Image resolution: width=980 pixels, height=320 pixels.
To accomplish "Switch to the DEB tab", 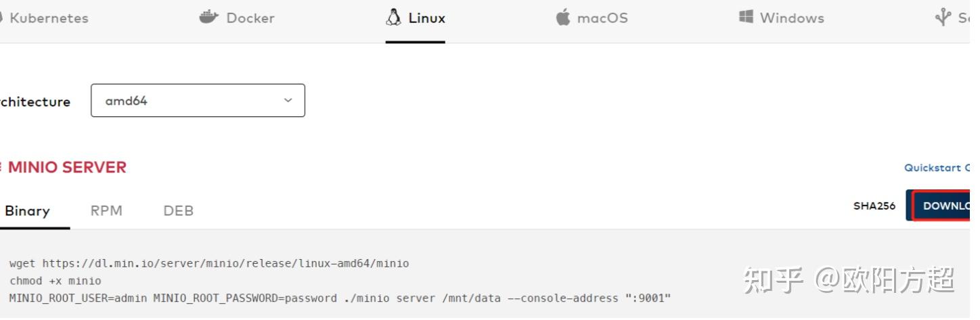I will click(179, 211).
